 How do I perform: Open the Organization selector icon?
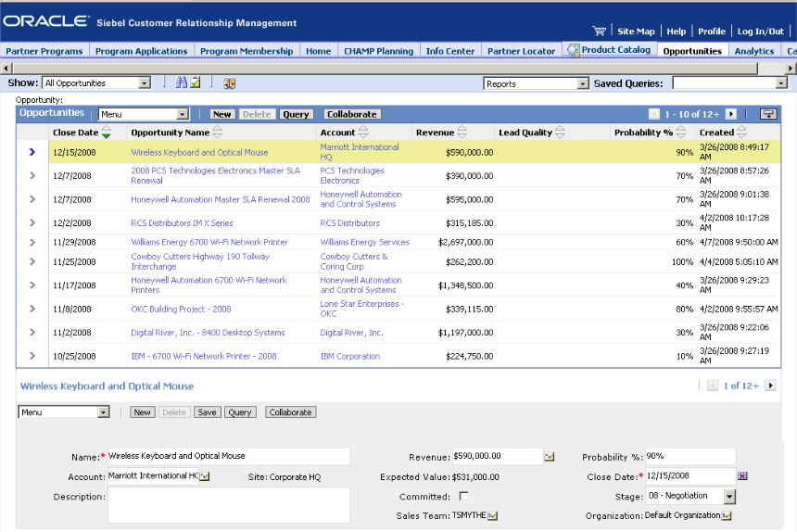coord(727,515)
